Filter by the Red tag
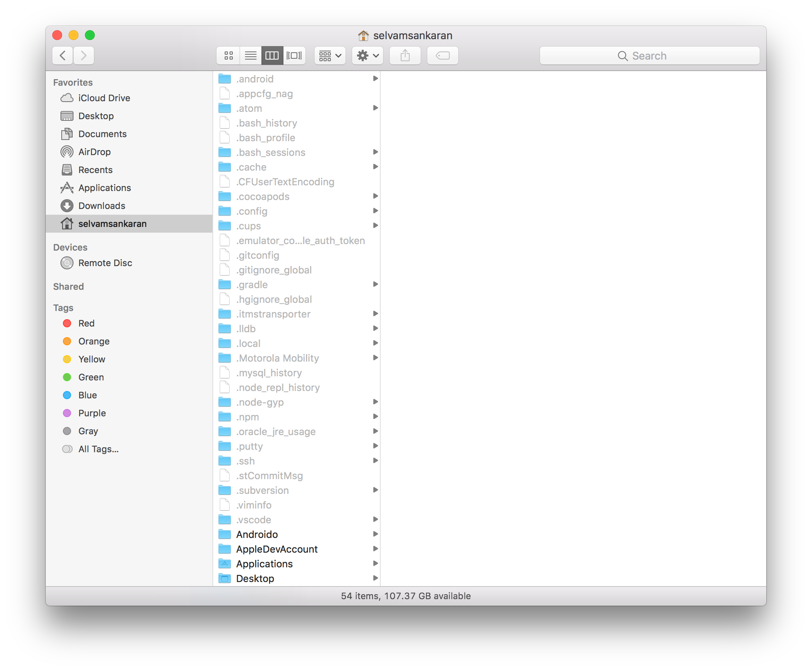The width and height of the screenshot is (812, 671). (x=129, y=323)
